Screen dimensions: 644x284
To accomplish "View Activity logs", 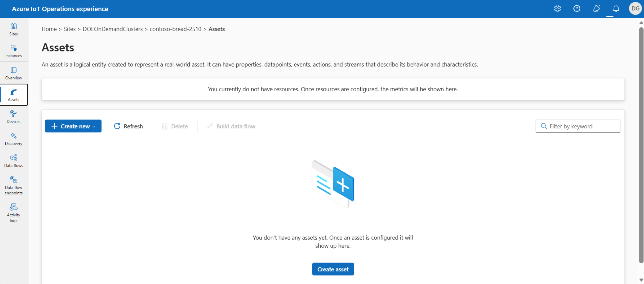I will pyautogui.click(x=13, y=213).
